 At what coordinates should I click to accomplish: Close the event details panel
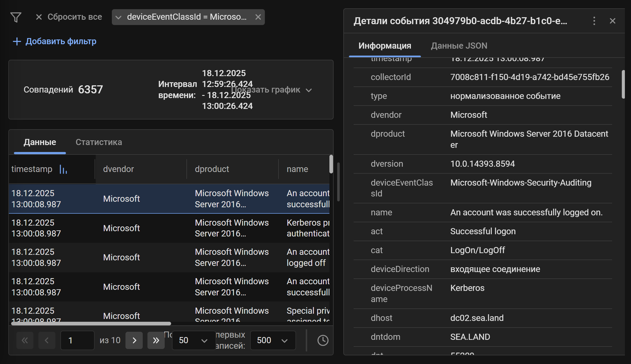612,21
